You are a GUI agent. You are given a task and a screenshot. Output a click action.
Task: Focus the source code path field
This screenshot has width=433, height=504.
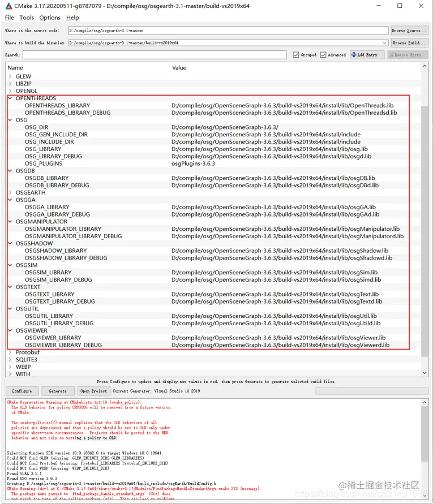tap(228, 31)
